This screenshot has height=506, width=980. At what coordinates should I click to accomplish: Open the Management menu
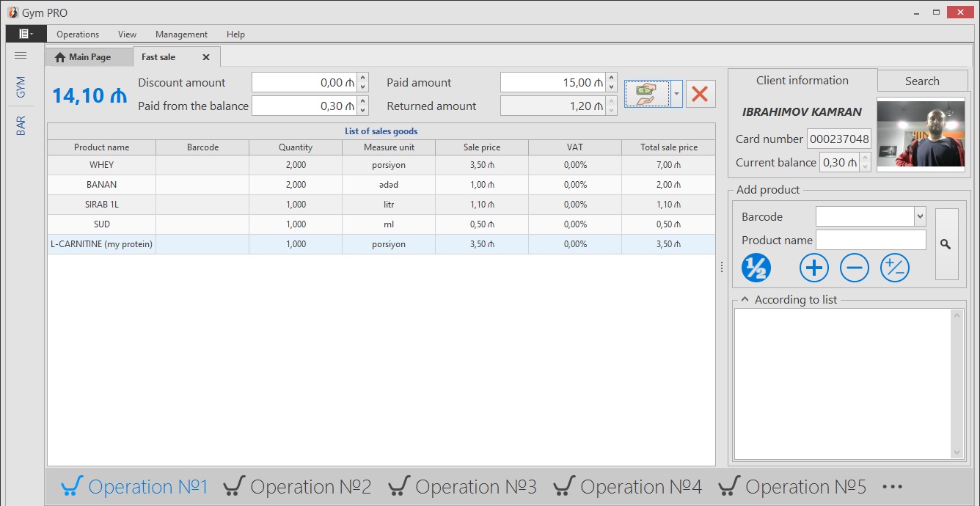click(x=181, y=34)
